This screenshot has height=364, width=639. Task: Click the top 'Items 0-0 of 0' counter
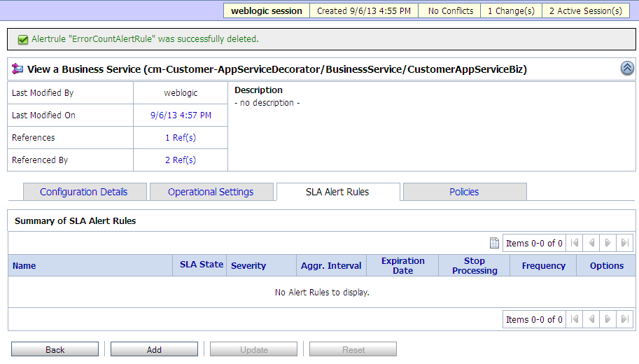[x=534, y=244]
